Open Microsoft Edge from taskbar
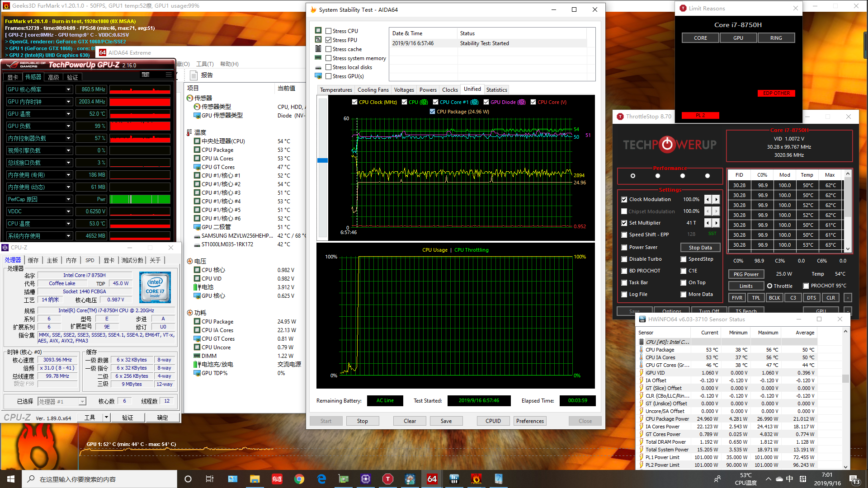The image size is (868, 488). point(321,479)
